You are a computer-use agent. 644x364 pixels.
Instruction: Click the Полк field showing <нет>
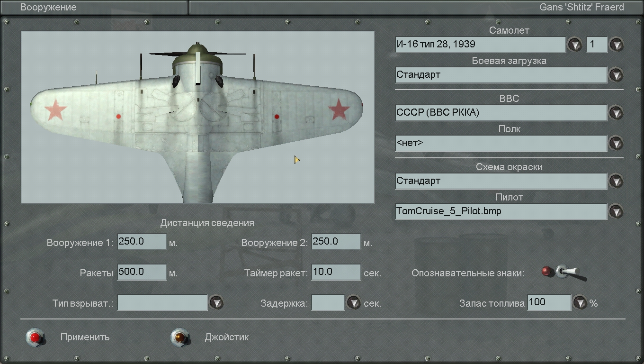coord(501,143)
